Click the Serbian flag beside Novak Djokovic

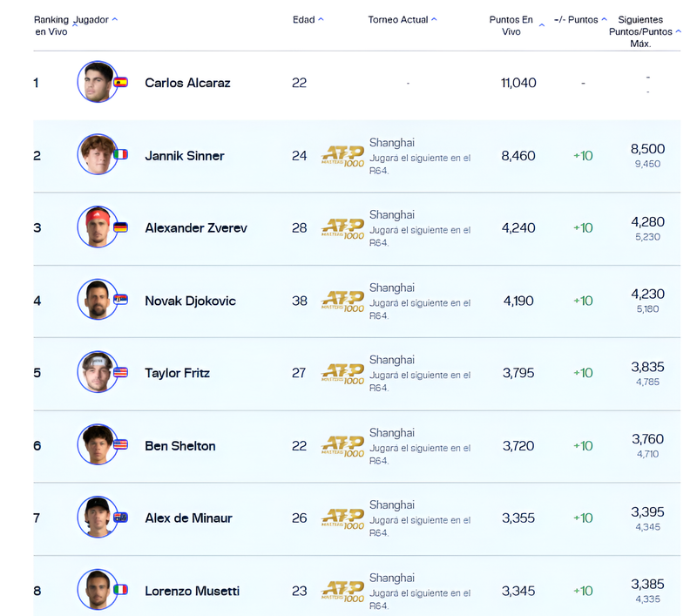coord(121,301)
